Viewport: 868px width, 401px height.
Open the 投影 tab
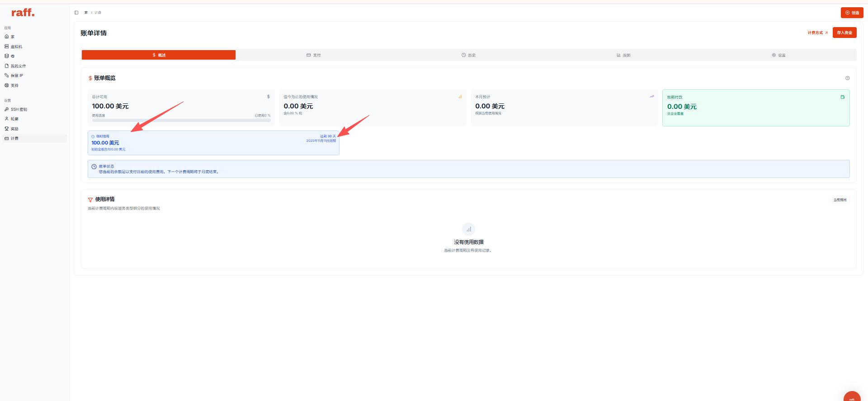[623, 55]
